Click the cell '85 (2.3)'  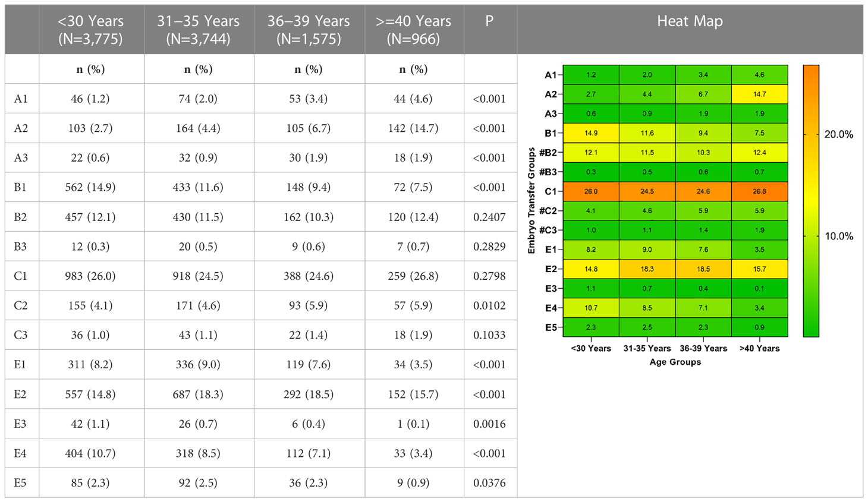pos(90,483)
